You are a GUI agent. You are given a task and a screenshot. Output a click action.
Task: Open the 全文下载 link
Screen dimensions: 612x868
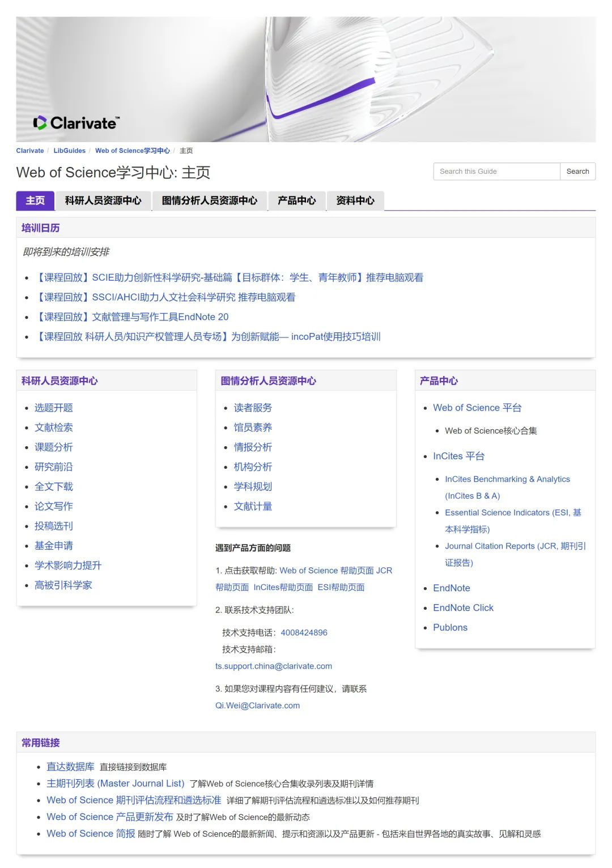click(54, 487)
